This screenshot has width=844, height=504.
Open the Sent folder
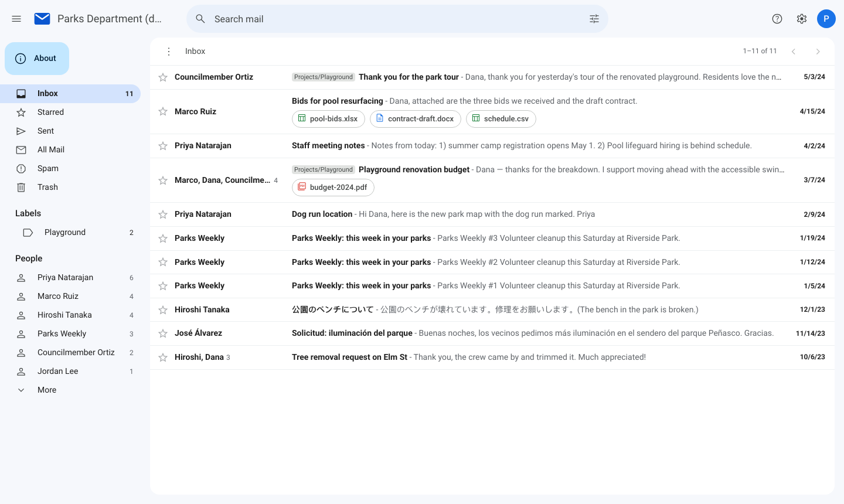(70, 131)
